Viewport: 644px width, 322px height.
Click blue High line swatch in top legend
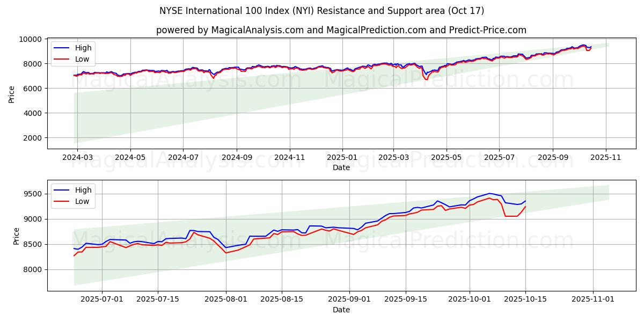click(x=62, y=48)
